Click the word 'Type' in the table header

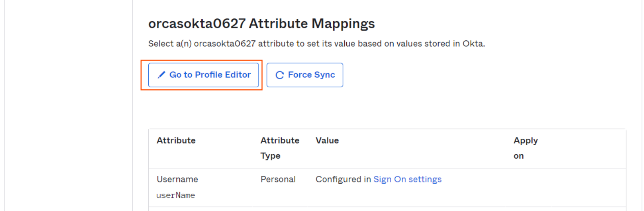click(270, 156)
